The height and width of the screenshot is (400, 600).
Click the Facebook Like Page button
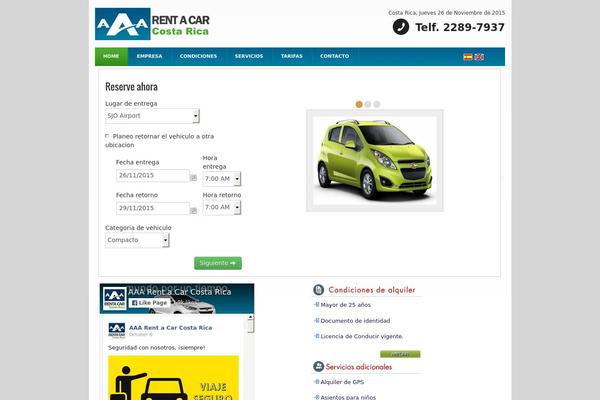tap(150, 303)
